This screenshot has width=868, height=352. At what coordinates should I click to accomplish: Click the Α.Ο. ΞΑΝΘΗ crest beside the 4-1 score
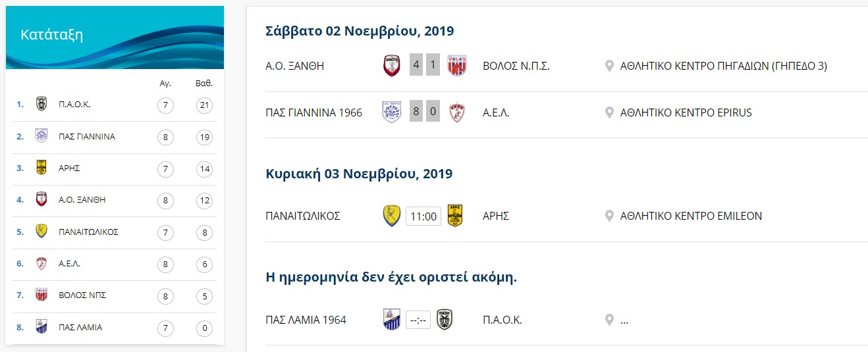tap(392, 66)
